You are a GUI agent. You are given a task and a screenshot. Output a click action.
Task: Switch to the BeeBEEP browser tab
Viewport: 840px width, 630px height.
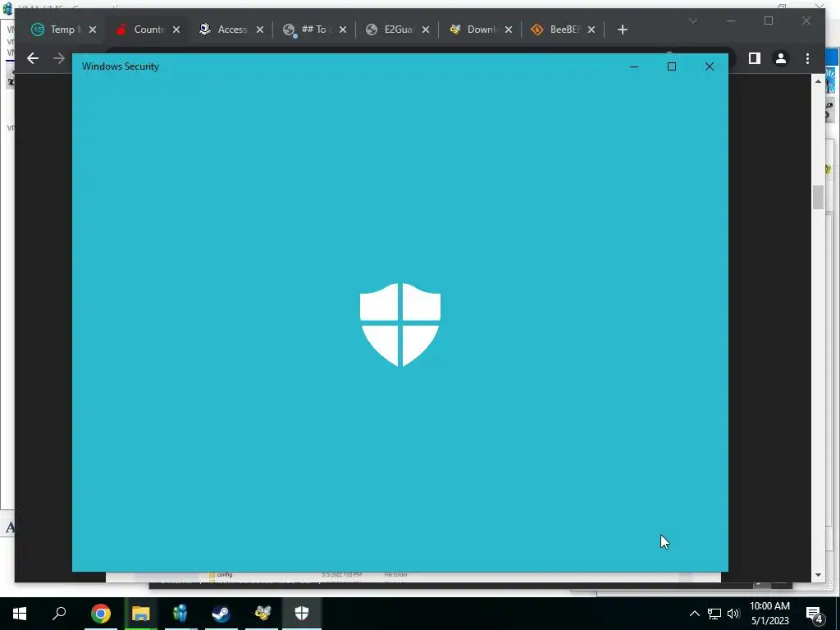click(x=564, y=30)
